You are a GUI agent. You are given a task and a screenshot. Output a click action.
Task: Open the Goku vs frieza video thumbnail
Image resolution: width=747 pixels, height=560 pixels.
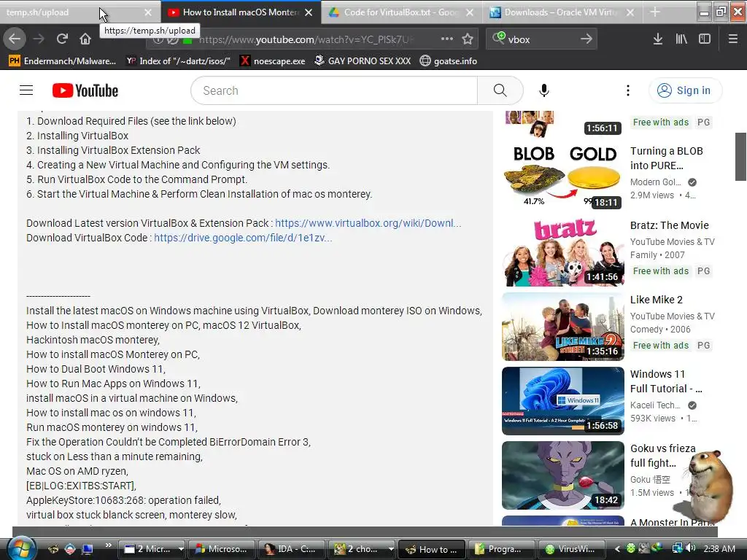562,475
